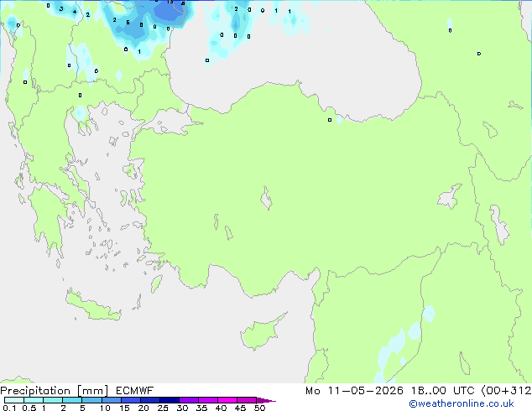
Task: Select the 10–15 mm legend swatch
Action: pyautogui.click(x=111, y=400)
